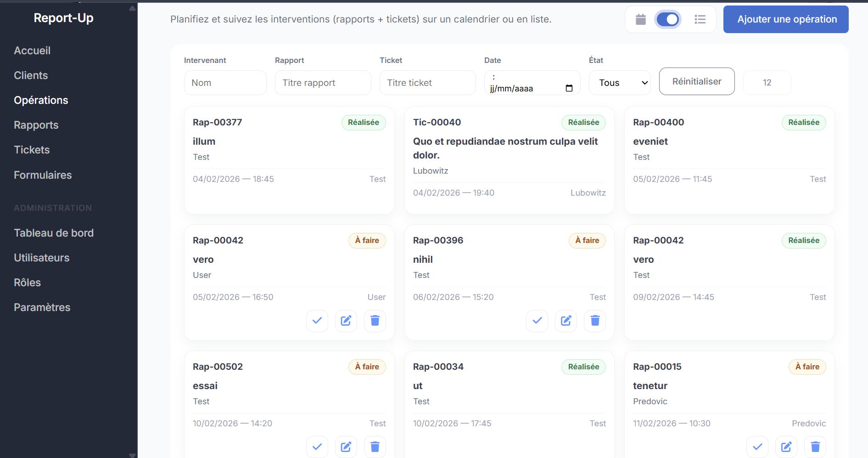
Task: Click the eveniet title text
Action: pos(650,141)
